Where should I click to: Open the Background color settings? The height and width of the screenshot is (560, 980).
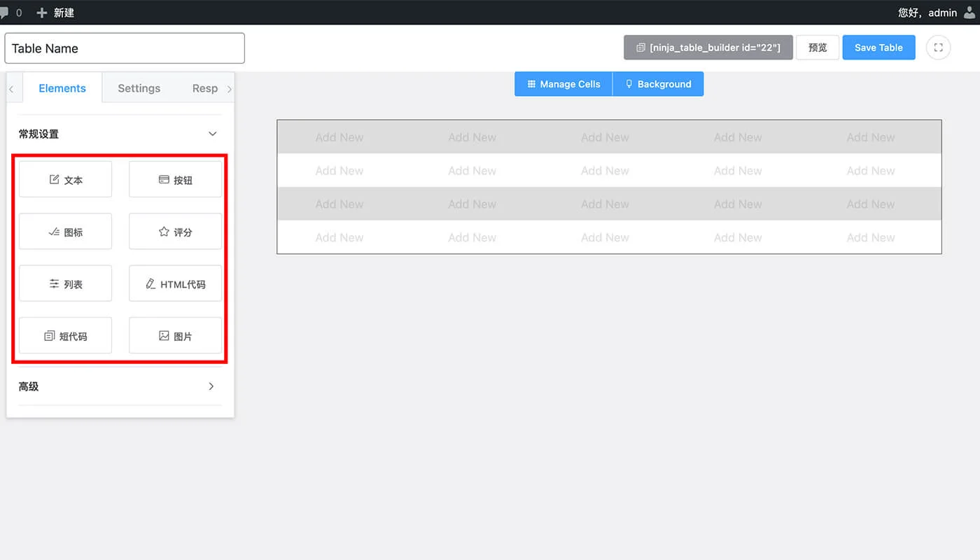click(x=658, y=84)
